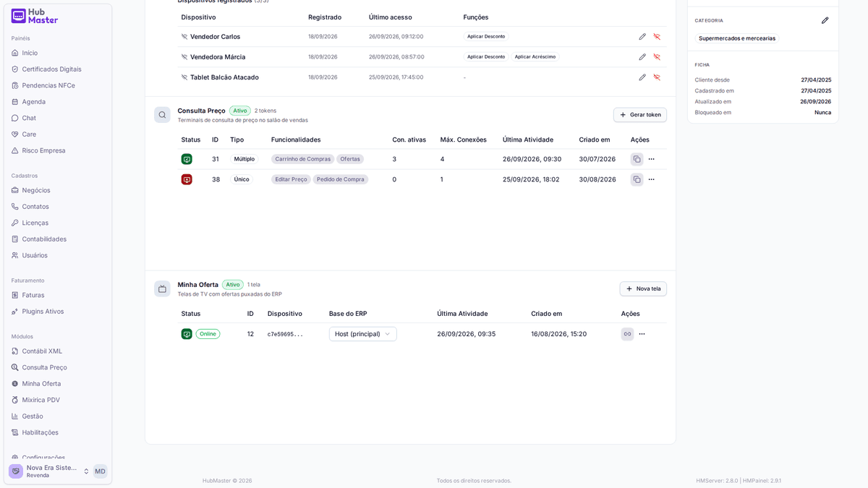The width and height of the screenshot is (868, 488).
Task: Click the Ofertas functionality tag
Action: pyautogui.click(x=350, y=159)
